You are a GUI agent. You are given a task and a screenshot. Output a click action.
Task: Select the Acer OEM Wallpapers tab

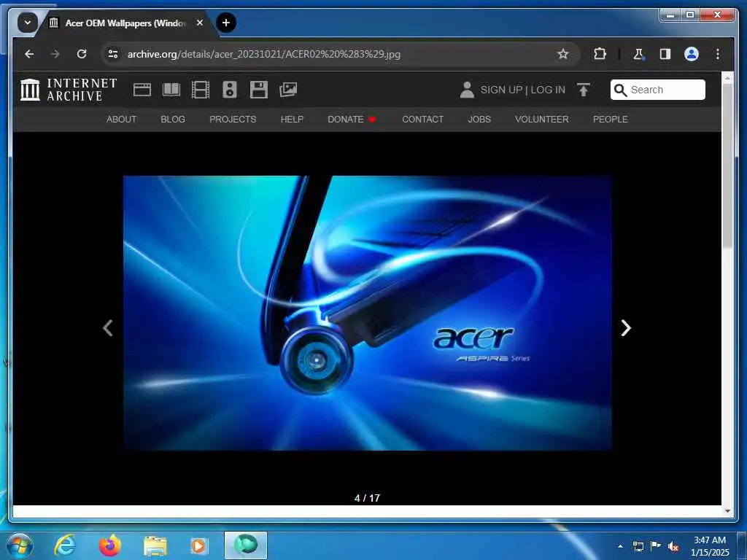(x=124, y=23)
